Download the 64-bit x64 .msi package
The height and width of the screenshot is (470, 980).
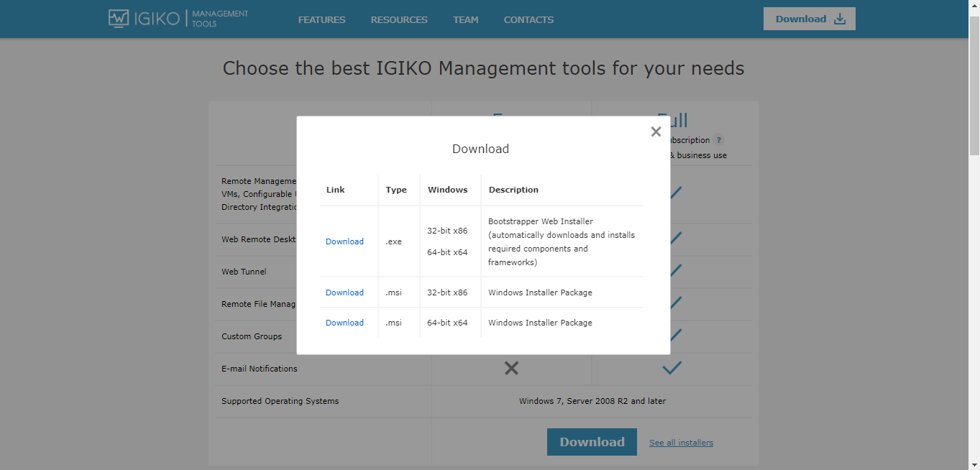[344, 323]
